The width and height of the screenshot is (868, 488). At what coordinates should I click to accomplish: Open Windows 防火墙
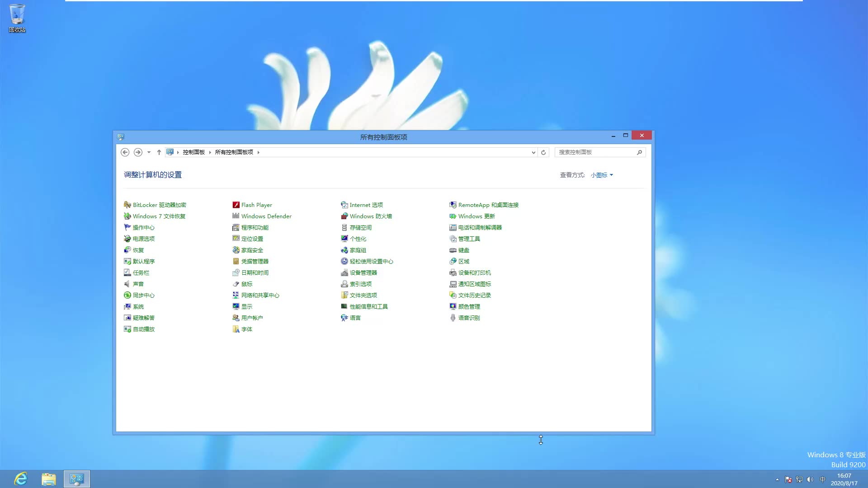click(370, 216)
